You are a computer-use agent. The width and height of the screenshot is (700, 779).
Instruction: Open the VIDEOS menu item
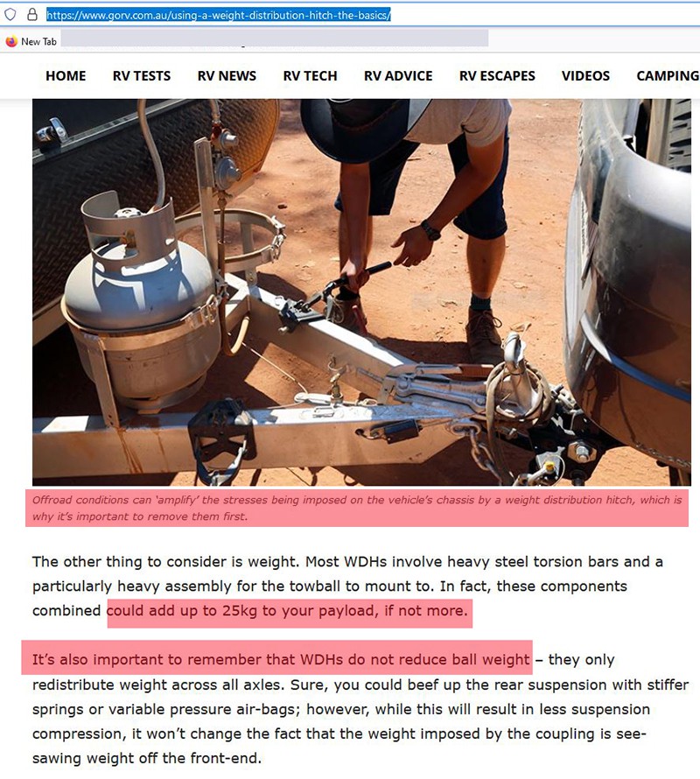pyautogui.click(x=585, y=76)
